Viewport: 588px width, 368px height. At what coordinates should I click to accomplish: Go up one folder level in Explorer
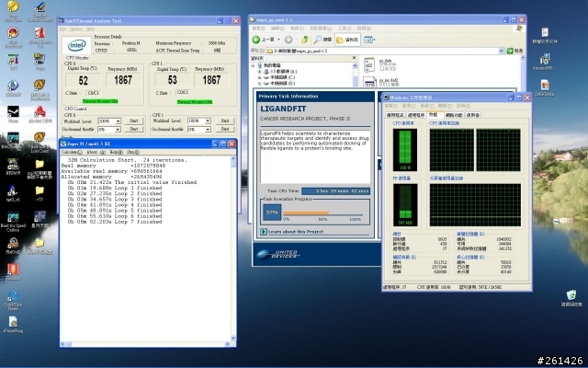(x=305, y=40)
